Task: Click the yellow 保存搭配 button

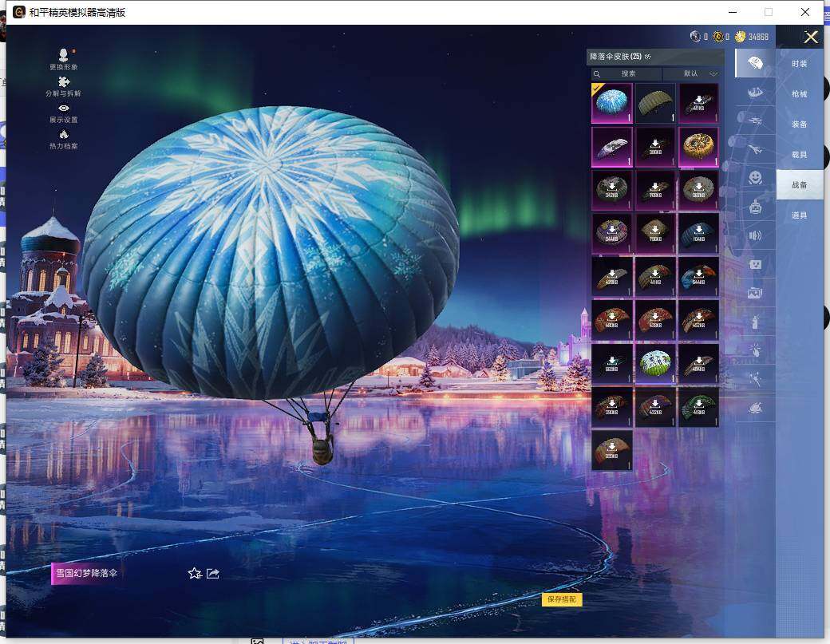Action: tap(562, 599)
